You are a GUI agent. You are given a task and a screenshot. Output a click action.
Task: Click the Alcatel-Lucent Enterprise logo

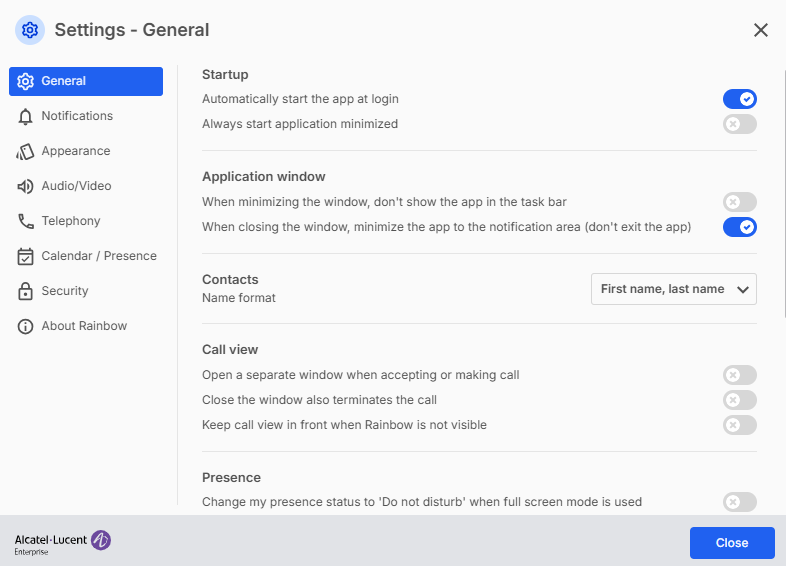tap(62, 542)
